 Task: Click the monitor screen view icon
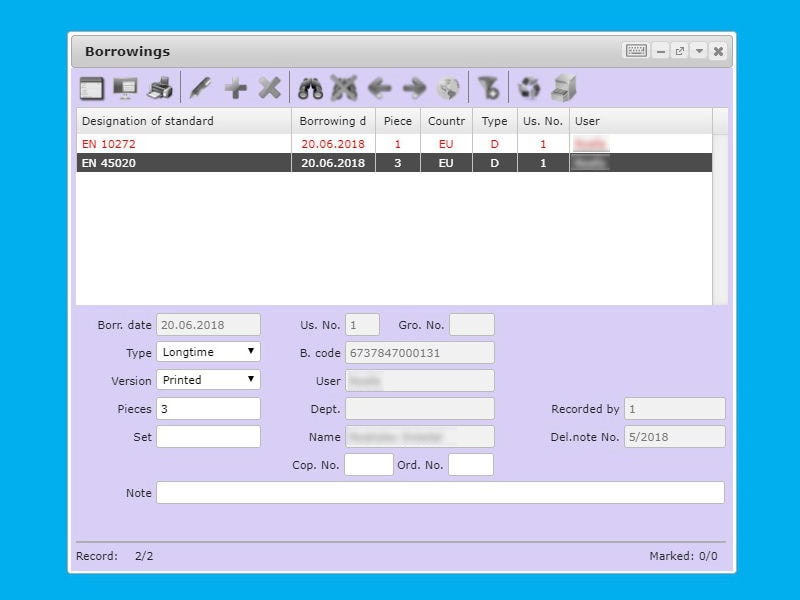tap(125, 88)
